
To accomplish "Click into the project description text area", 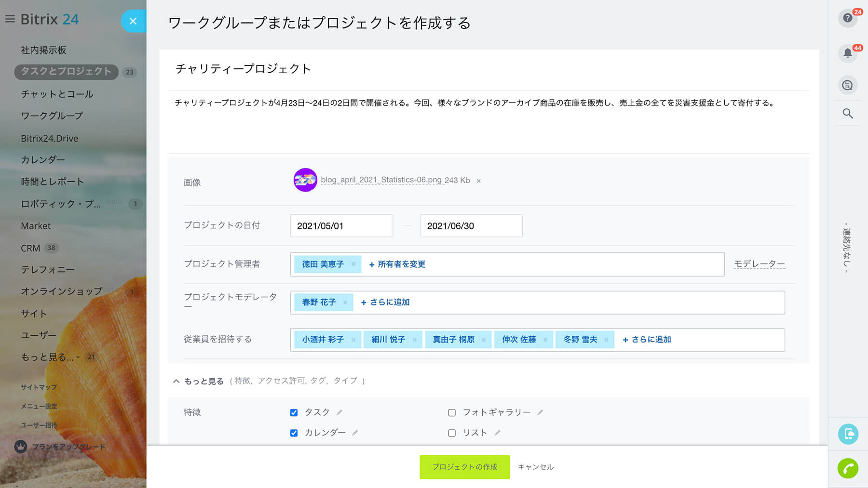I will 489,122.
